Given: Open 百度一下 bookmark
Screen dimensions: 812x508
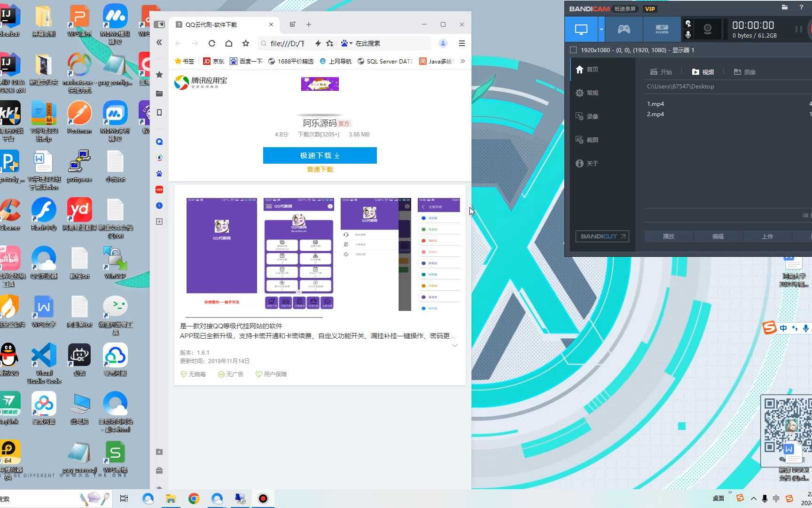Looking at the screenshot, I should [246, 61].
